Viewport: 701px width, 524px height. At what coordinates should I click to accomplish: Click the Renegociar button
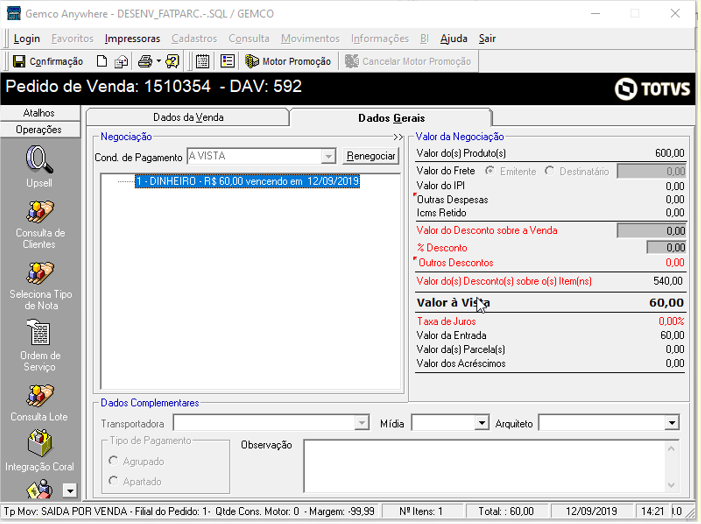click(x=371, y=156)
